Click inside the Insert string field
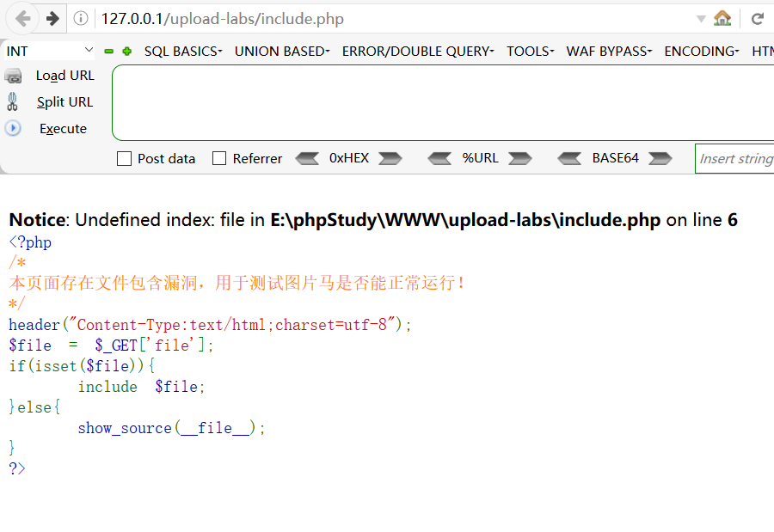 click(x=736, y=158)
